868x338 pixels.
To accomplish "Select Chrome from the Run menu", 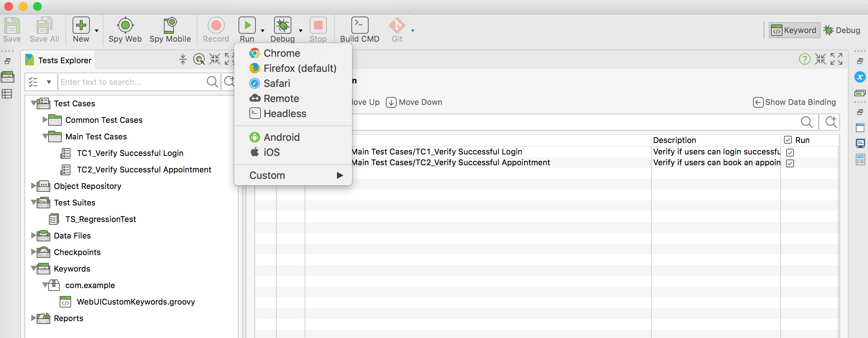I will tap(282, 53).
